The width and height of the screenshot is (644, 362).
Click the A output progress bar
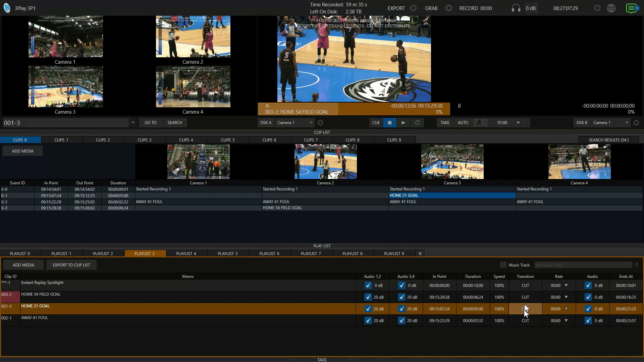(x=354, y=109)
